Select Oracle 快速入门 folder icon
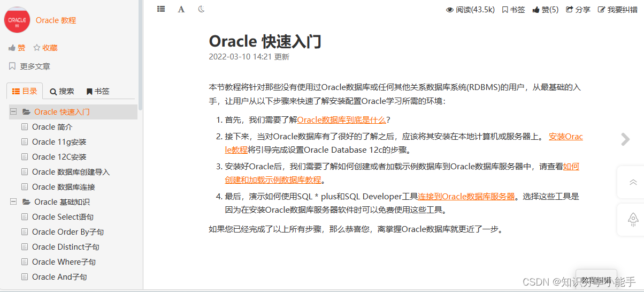 click(26, 112)
